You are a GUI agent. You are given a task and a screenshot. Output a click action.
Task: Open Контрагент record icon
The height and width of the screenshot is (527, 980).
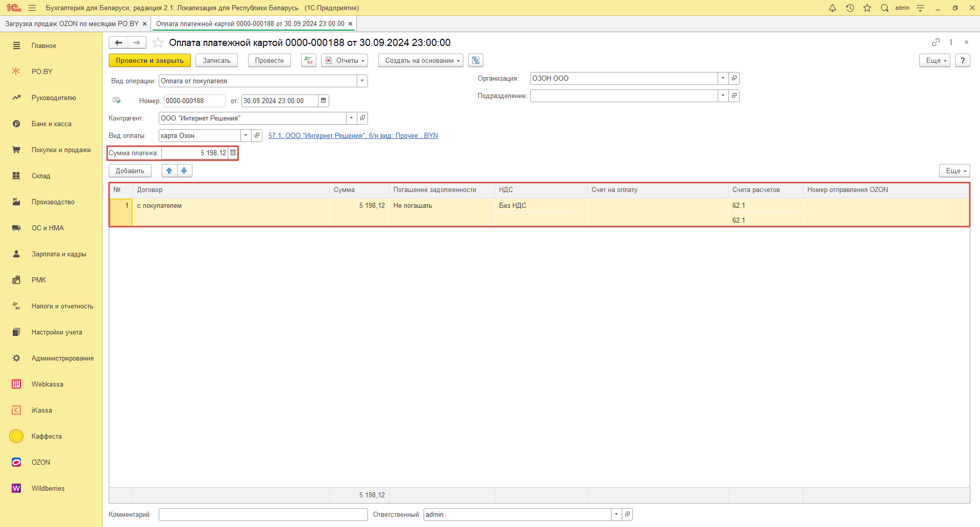pyautogui.click(x=362, y=118)
